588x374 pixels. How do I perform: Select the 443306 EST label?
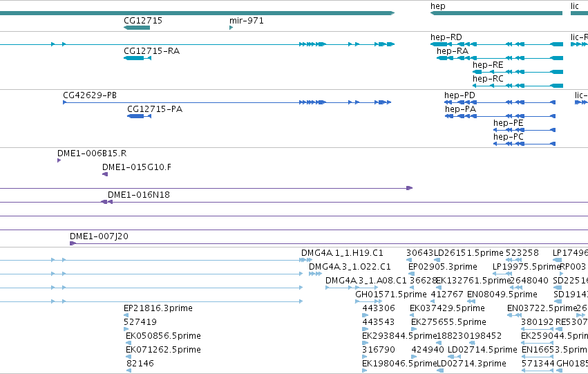pos(379,308)
